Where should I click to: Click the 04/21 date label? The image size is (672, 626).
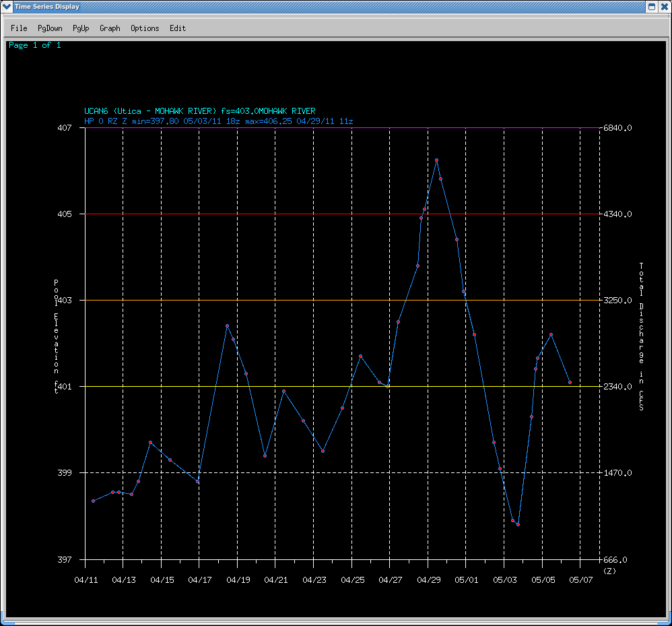[x=276, y=580]
